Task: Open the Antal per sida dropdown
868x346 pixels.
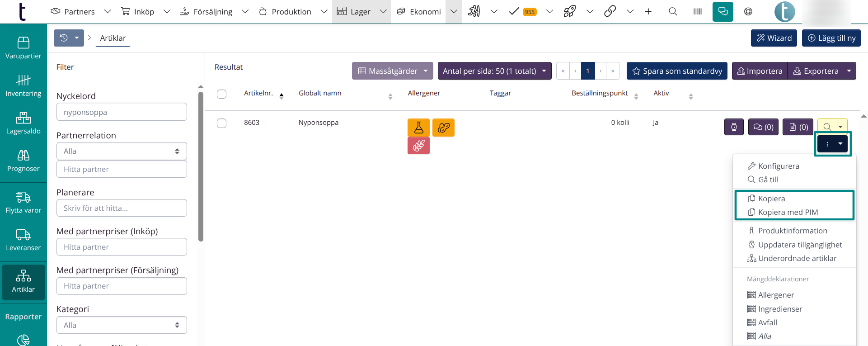Action: pos(494,71)
